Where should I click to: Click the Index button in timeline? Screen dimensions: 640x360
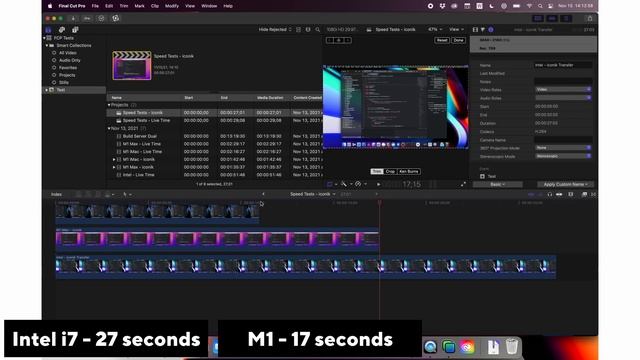pyautogui.click(x=56, y=194)
